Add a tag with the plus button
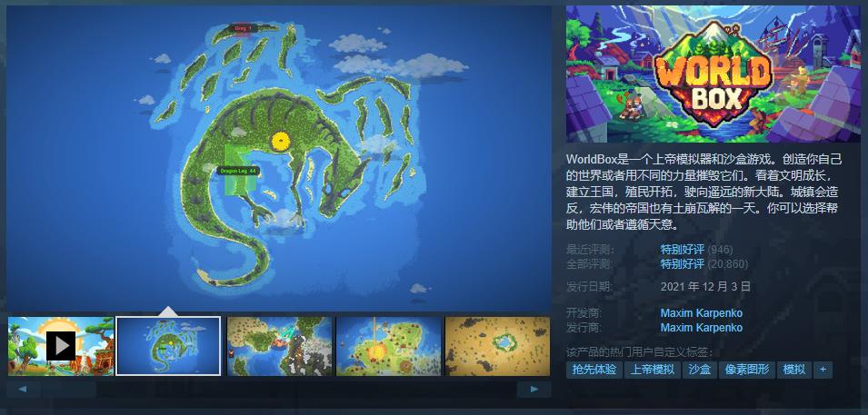The image size is (868, 415). (x=823, y=370)
